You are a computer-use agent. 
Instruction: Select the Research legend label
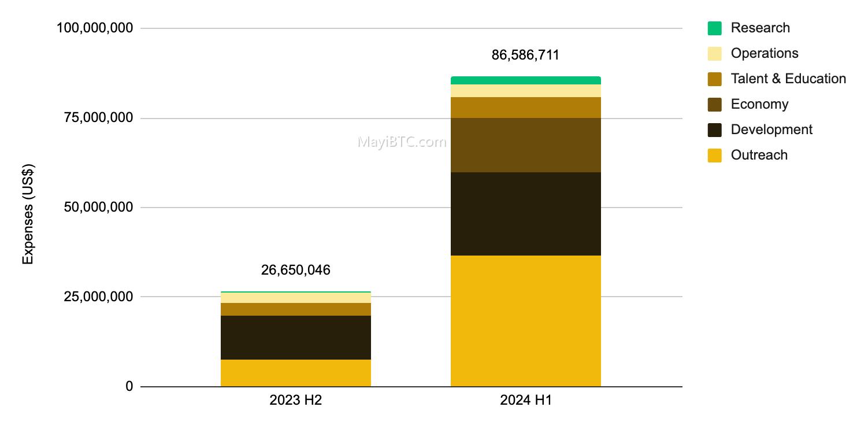(760, 28)
